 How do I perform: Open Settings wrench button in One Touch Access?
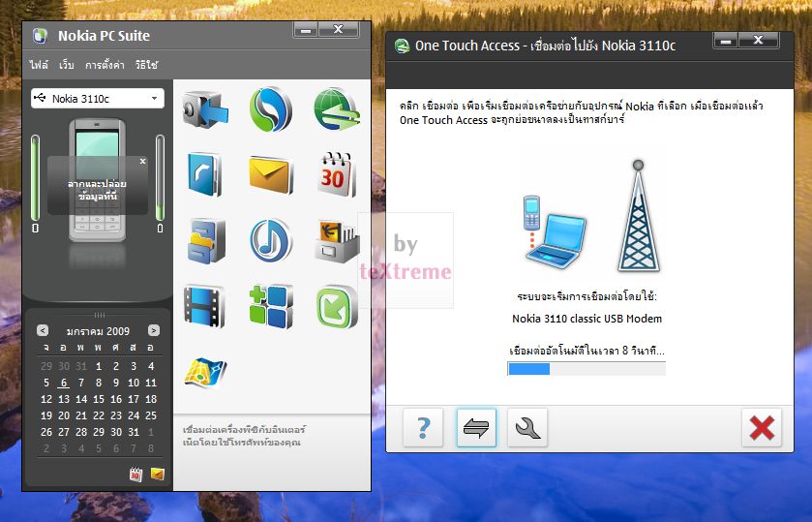pyautogui.click(x=527, y=428)
